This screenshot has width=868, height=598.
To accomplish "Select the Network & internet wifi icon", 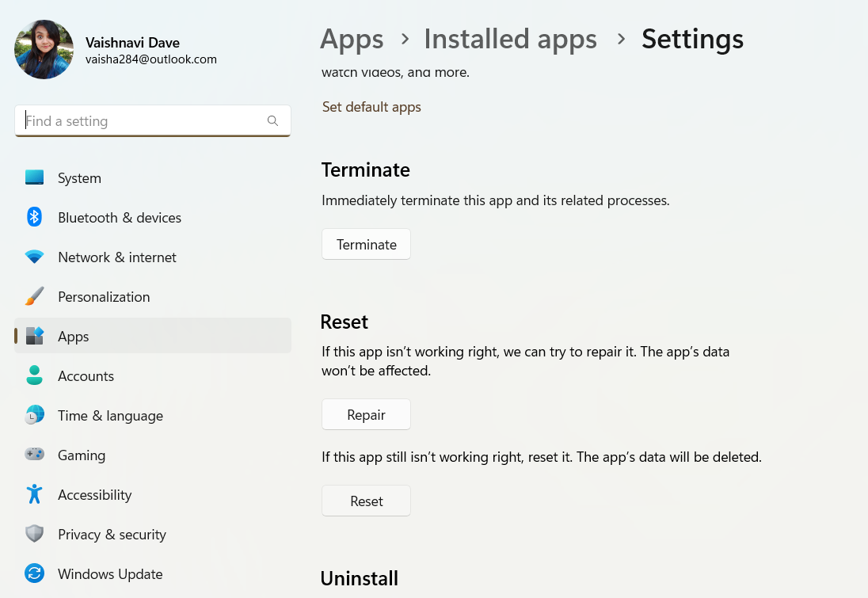I will (x=34, y=257).
